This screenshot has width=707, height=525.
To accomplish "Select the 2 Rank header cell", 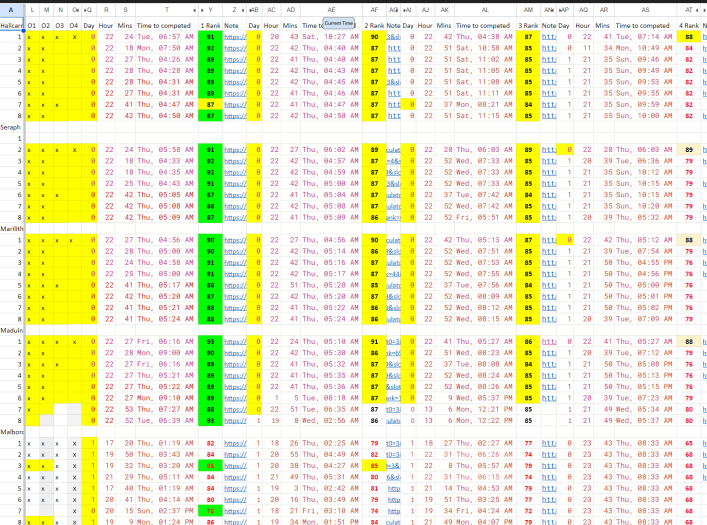I will pos(374,26).
